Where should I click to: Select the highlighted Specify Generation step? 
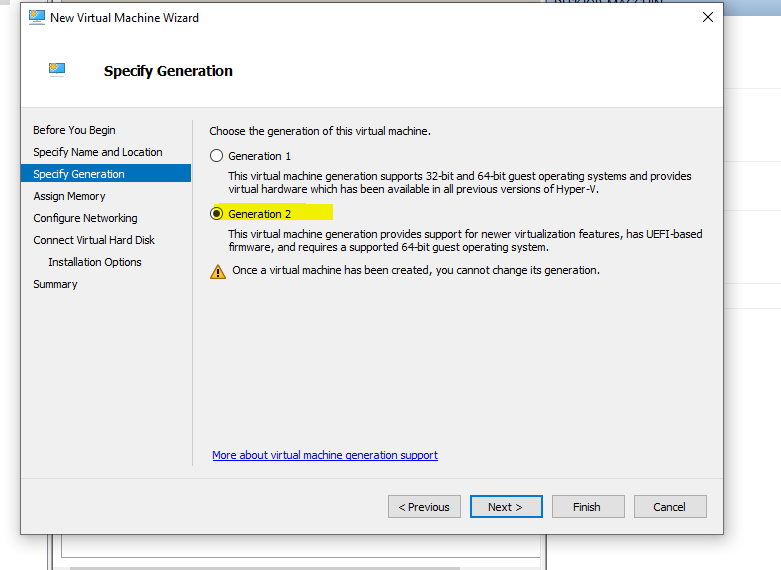pyautogui.click(x=79, y=174)
